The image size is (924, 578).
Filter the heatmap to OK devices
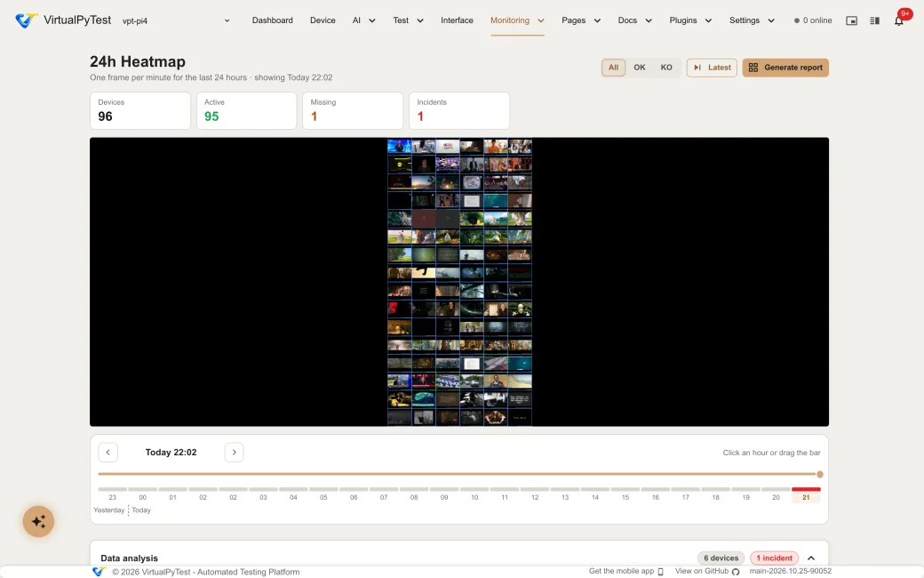[640, 68]
